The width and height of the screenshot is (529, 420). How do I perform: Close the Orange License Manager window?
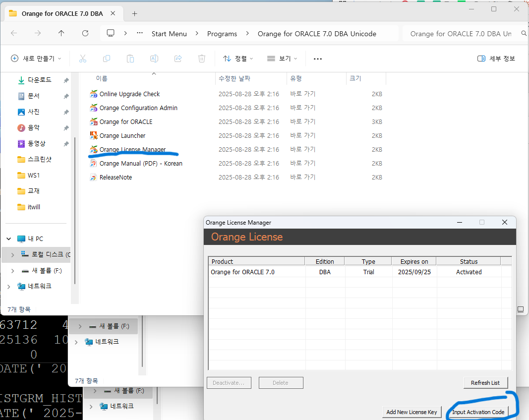click(505, 222)
